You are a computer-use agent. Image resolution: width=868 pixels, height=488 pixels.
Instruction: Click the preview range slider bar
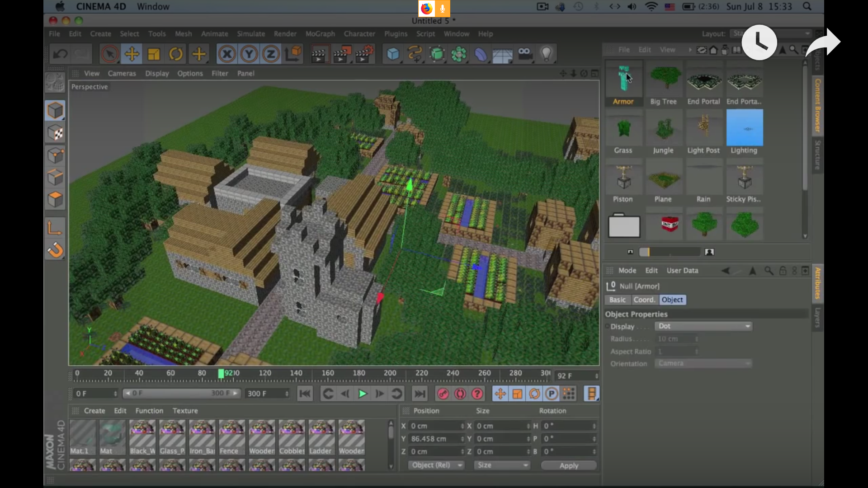[x=181, y=394]
